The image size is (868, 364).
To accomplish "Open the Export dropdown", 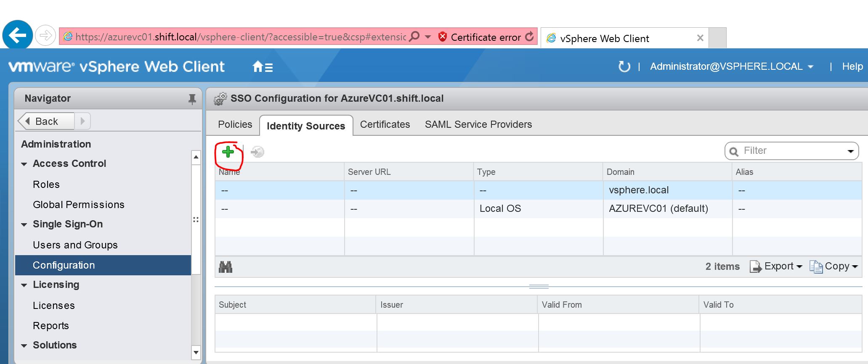I will [776, 266].
